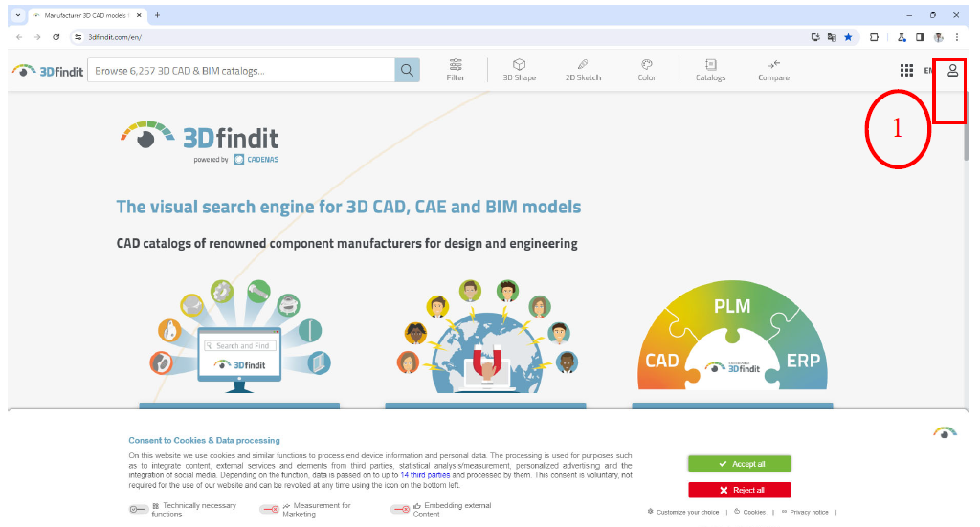Click 'Consent to Cookies & Data processing' heading
Viewport: 980px width, 527px height.
[x=205, y=440]
